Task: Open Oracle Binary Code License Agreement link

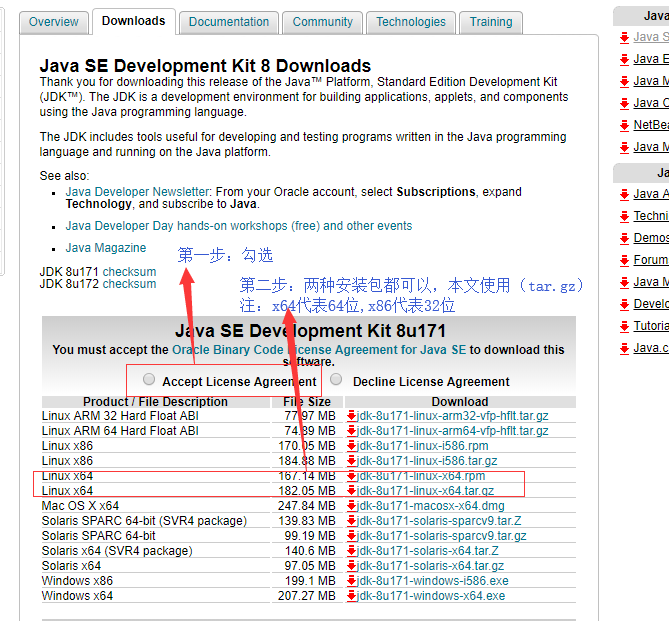Action: pos(319,350)
